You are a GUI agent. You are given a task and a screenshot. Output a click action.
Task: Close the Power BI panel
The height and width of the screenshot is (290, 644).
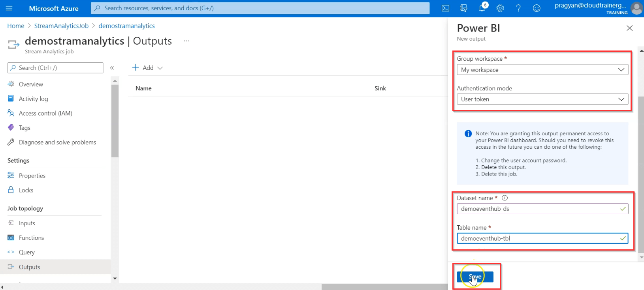[x=629, y=28]
